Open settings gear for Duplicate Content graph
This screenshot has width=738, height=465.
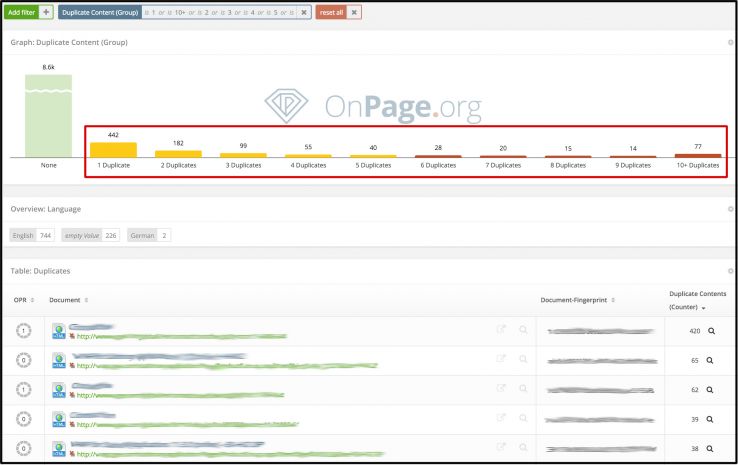pos(730,42)
